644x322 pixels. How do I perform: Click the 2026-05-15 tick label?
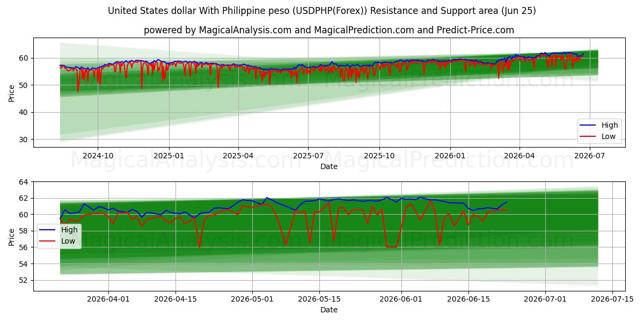point(319,299)
